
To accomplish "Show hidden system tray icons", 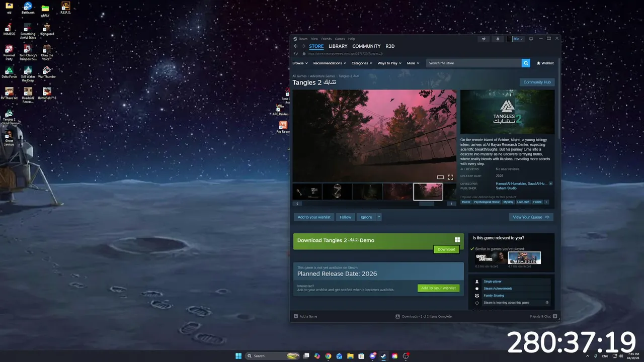I will (x=588, y=356).
